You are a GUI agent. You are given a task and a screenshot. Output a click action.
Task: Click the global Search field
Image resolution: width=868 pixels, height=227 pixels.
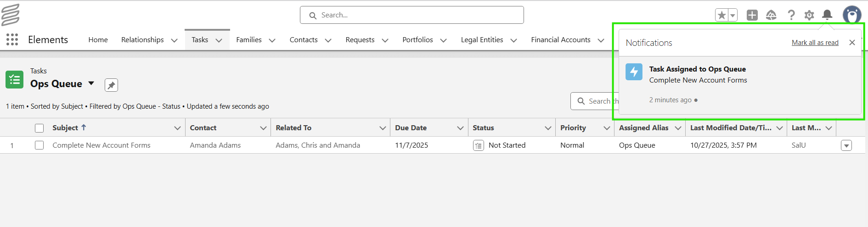411,15
